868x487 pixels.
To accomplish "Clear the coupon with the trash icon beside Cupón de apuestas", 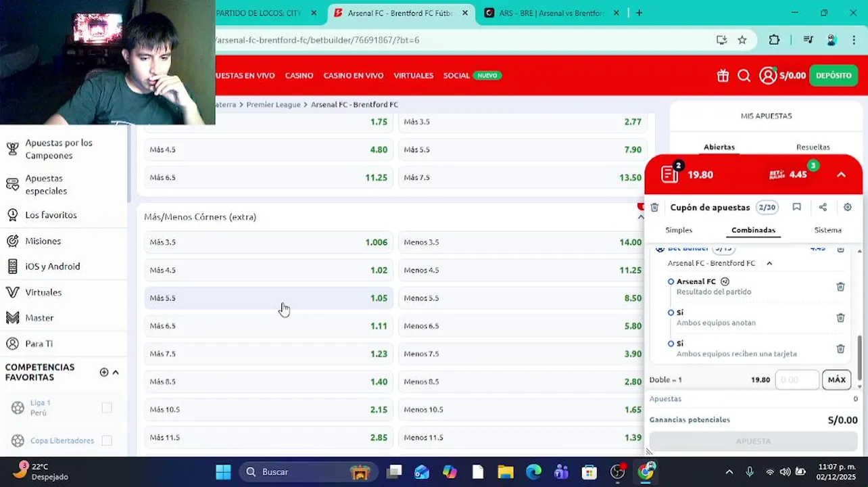I will click(x=654, y=208).
